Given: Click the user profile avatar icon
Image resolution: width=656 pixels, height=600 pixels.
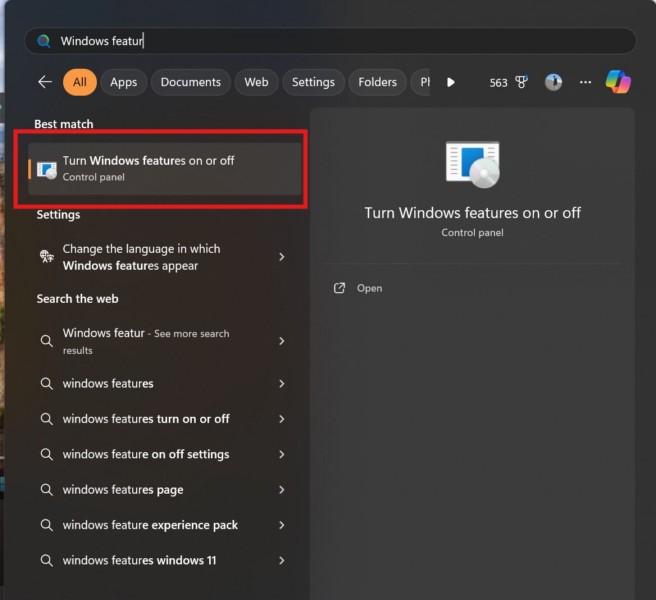Looking at the screenshot, I should 553,82.
